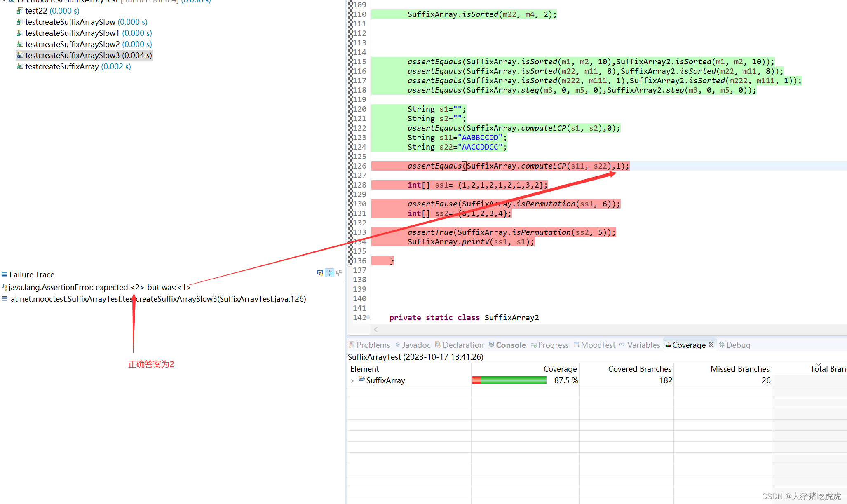The image size is (847, 504).
Task: Click the testcreateSuffixArraySlow2 test icon
Action: [x=20, y=44]
